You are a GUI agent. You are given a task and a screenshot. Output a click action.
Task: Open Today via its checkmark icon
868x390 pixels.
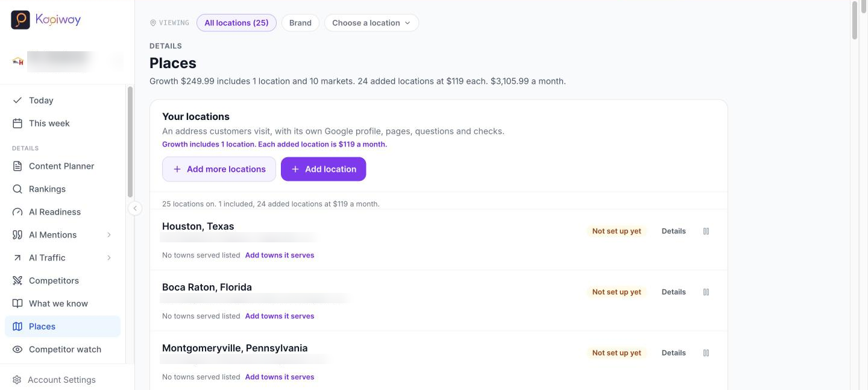17,100
